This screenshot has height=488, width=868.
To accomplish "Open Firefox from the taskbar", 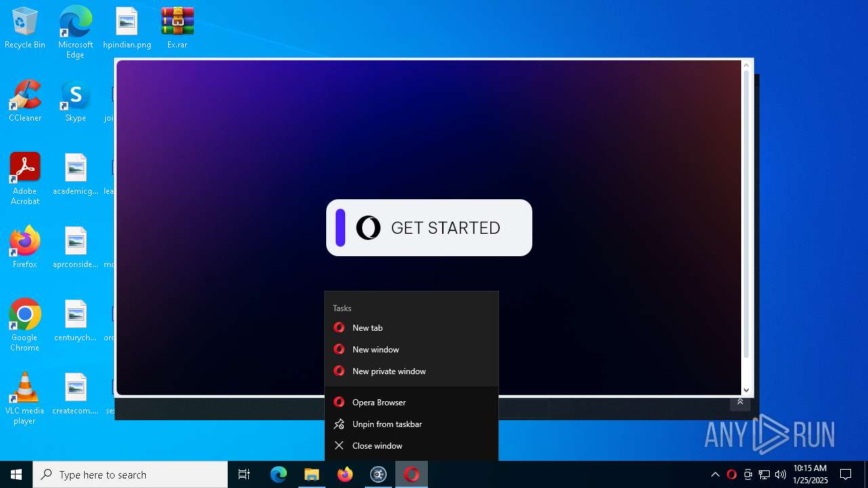I will click(x=345, y=474).
